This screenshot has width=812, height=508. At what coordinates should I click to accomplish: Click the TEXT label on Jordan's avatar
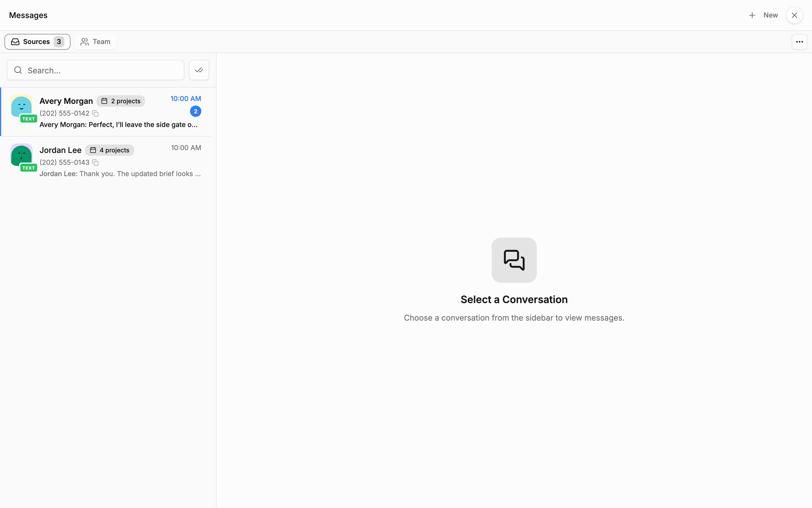(x=28, y=168)
